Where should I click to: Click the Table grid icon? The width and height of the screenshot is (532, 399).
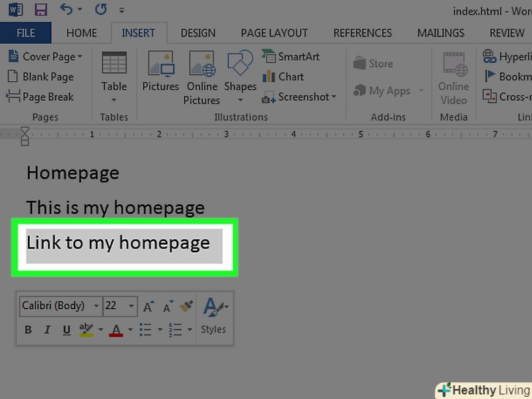tap(114, 63)
